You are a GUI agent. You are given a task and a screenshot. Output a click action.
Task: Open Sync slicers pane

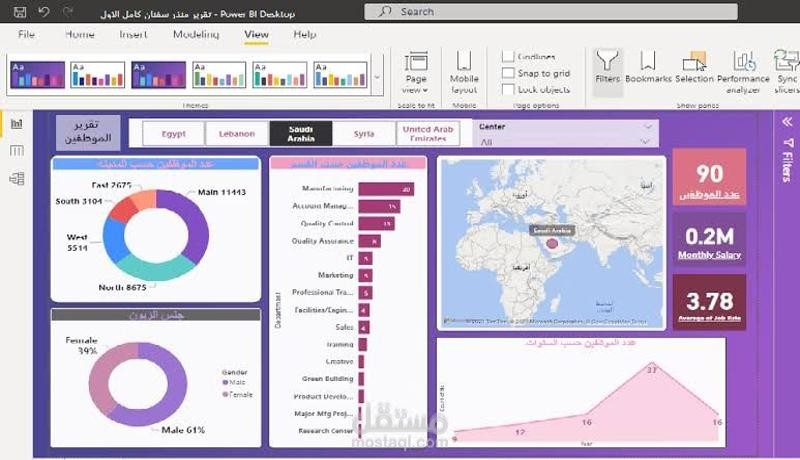point(787,72)
